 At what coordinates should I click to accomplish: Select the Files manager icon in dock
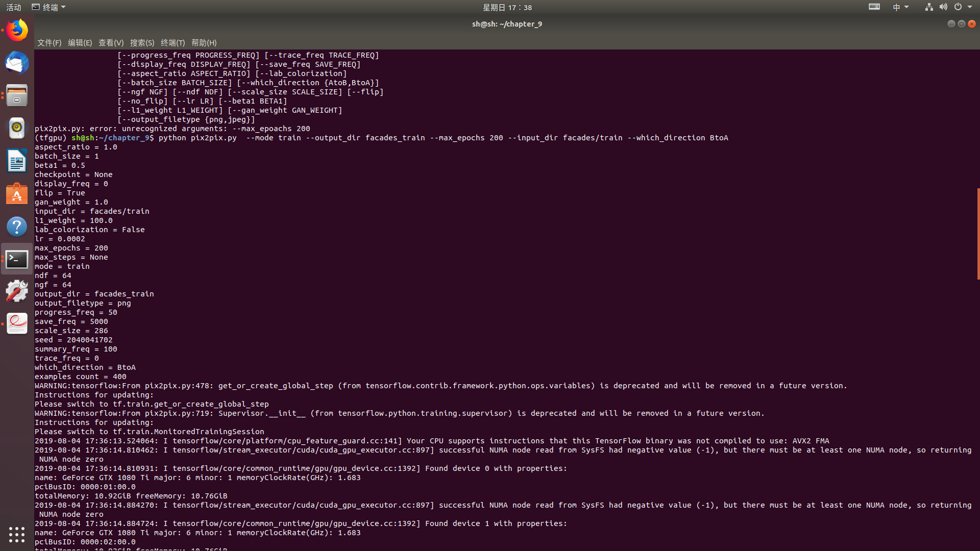point(16,95)
